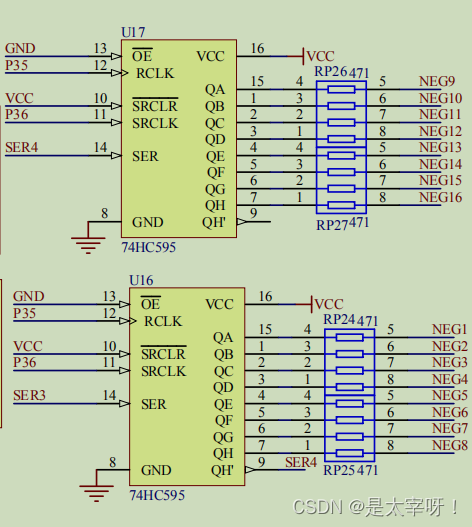Select the U17 designator label
Viewport: 472px width, 527px height.
point(133,33)
